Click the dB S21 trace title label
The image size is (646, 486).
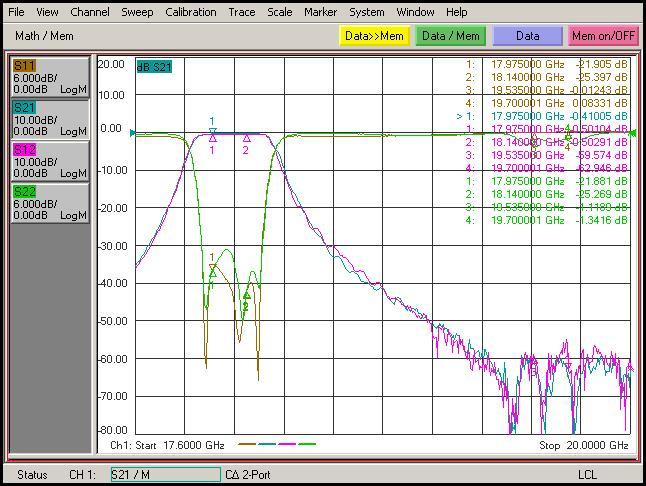154,67
